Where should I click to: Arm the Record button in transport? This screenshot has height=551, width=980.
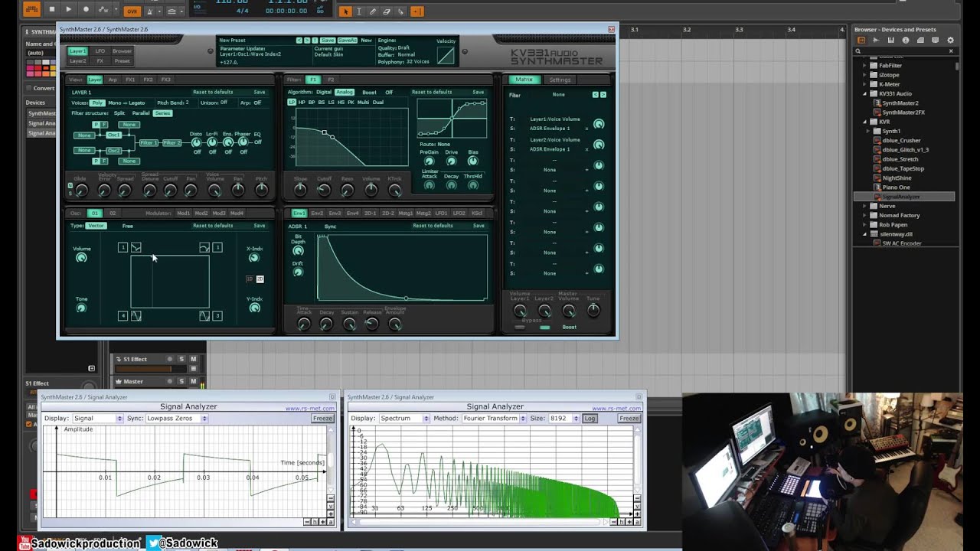85,9
